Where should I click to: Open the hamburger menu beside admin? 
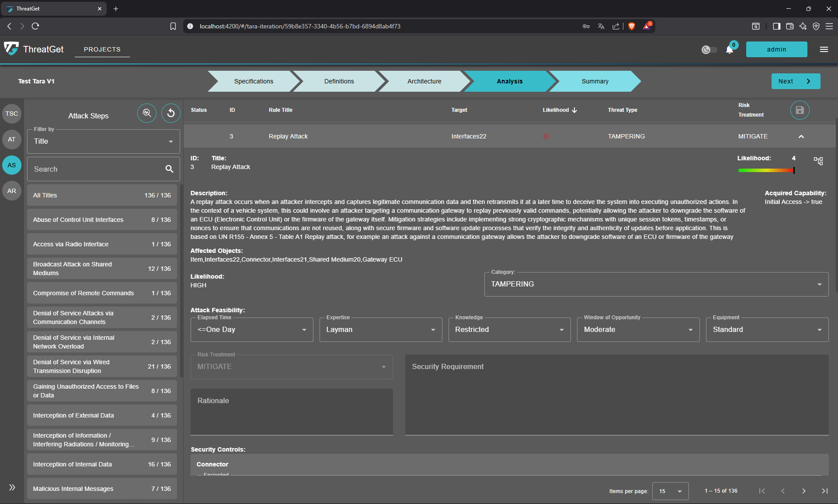click(824, 49)
